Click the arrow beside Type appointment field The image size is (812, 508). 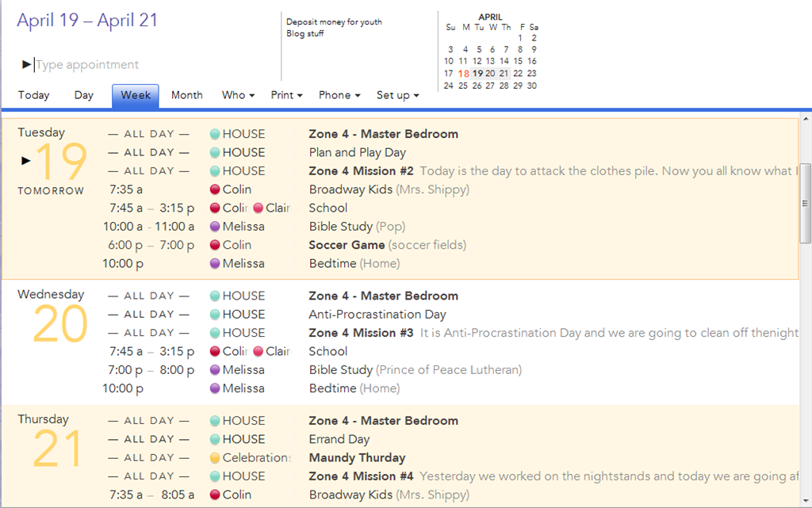26,65
